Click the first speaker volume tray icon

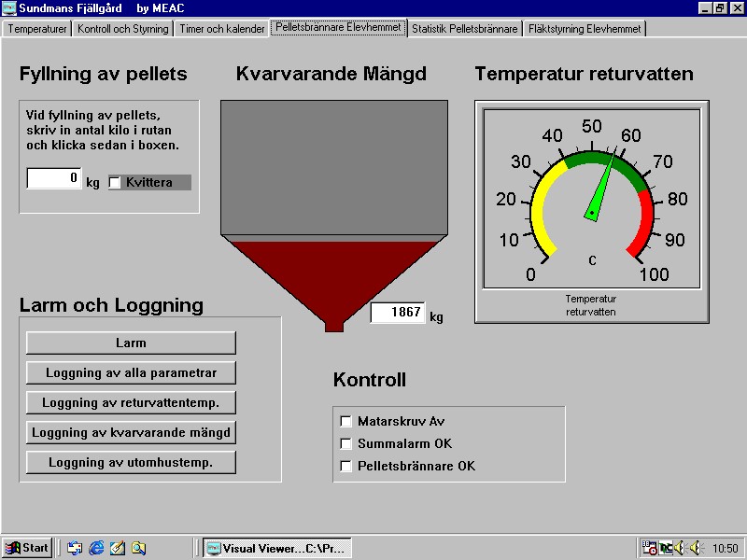[x=680, y=548]
